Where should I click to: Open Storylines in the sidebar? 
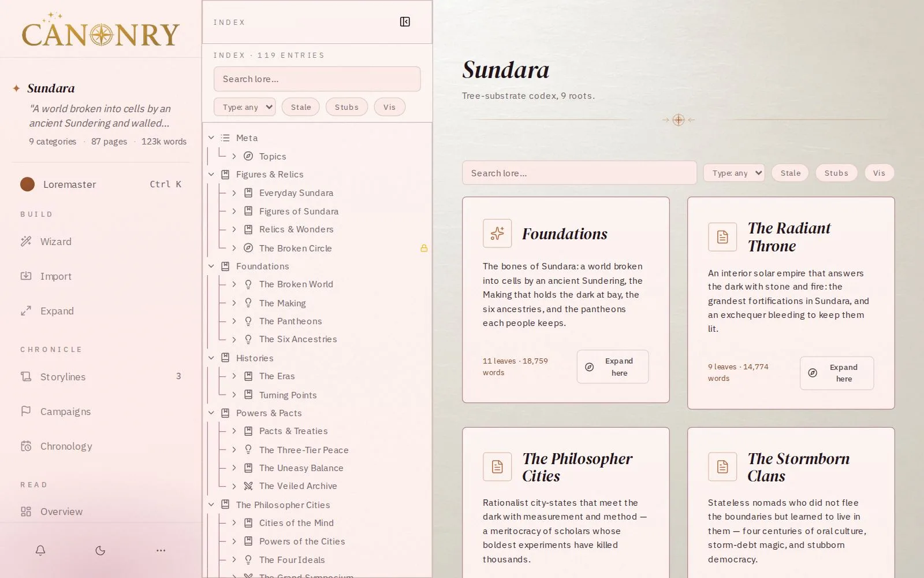point(101,377)
